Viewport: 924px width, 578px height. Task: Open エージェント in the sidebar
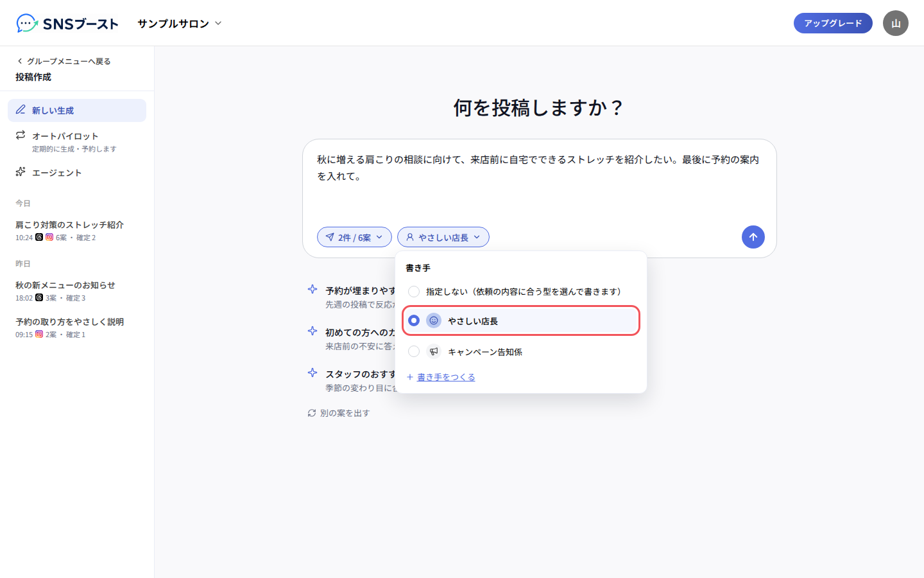click(x=77, y=173)
